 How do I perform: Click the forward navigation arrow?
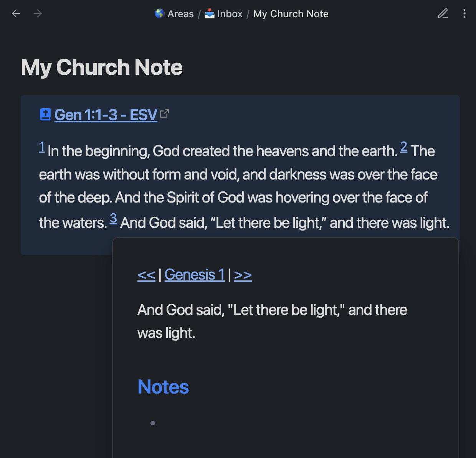[x=38, y=13]
